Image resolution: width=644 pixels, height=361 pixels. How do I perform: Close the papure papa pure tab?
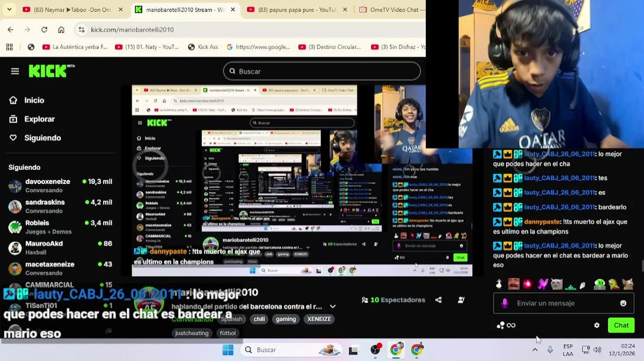coord(346,10)
